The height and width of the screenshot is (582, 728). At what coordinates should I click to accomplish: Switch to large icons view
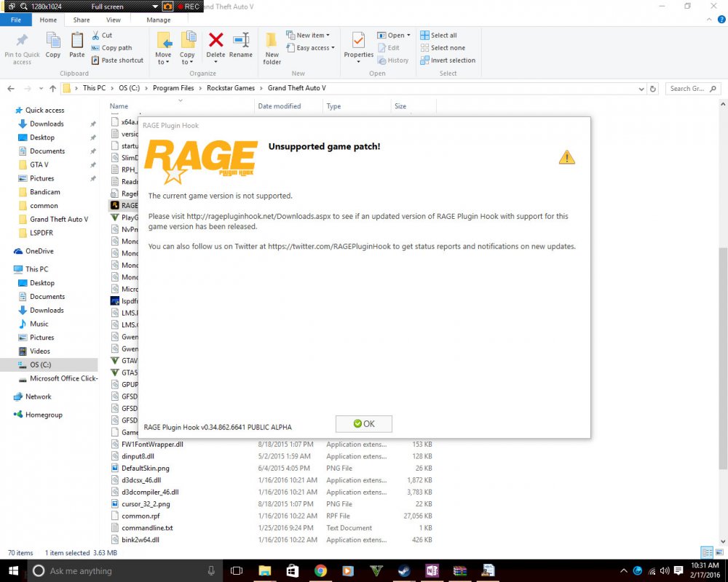[x=719, y=552]
